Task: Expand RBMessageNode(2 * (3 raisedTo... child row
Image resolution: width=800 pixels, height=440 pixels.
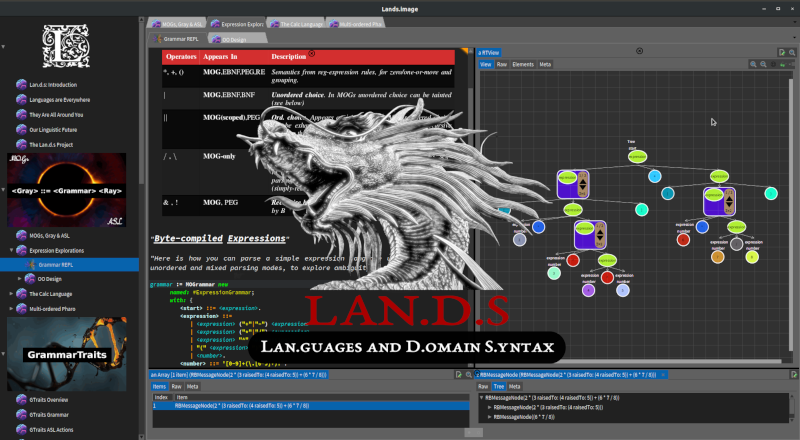Action: tap(490, 407)
